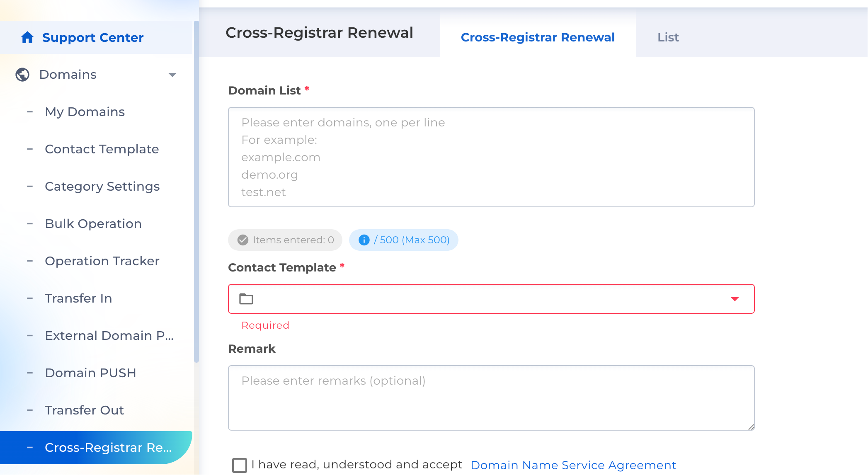Viewport: 868px width, 475px height.
Task: Open the Contact Template dropdown arrow
Action: pyautogui.click(x=735, y=299)
